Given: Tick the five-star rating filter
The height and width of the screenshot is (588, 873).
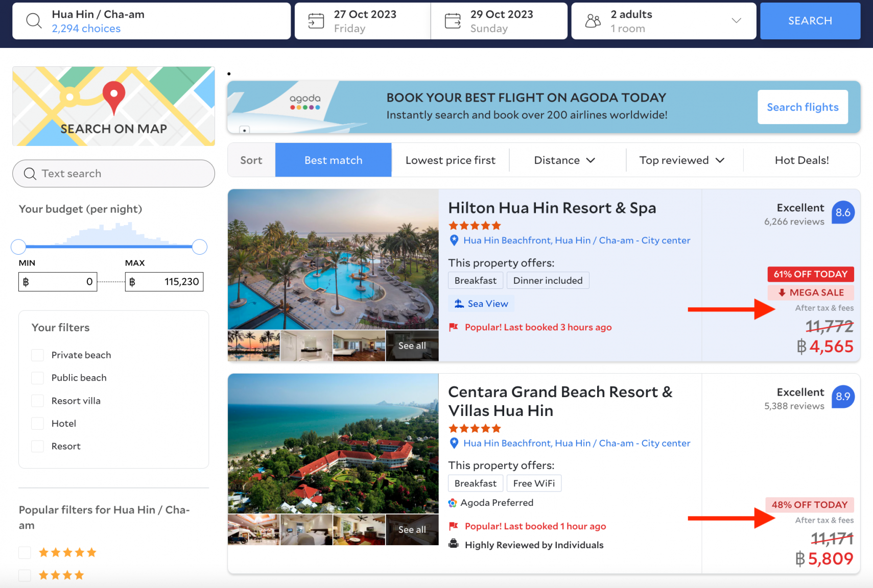Looking at the screenshot, I should 25,552.
